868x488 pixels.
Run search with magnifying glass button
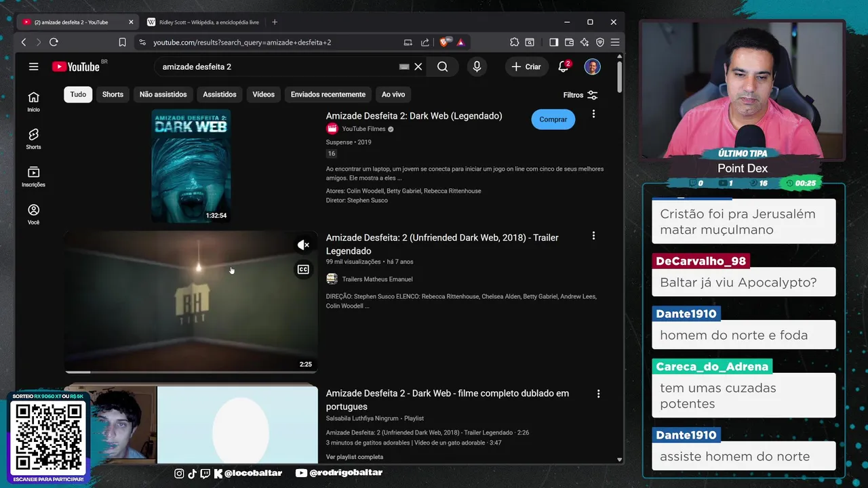pyautogui.click(x=442, y=66)
